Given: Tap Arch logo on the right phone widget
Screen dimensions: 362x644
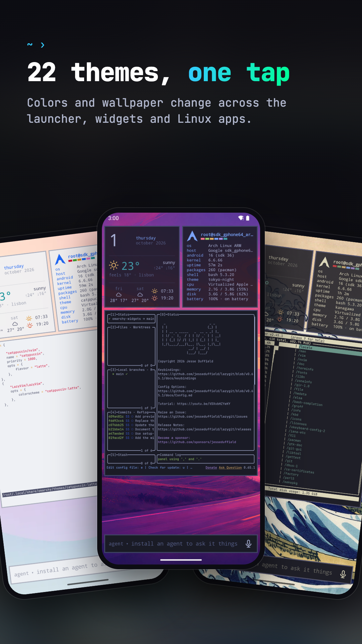Looking at the screenshot, I should (324, 262).
